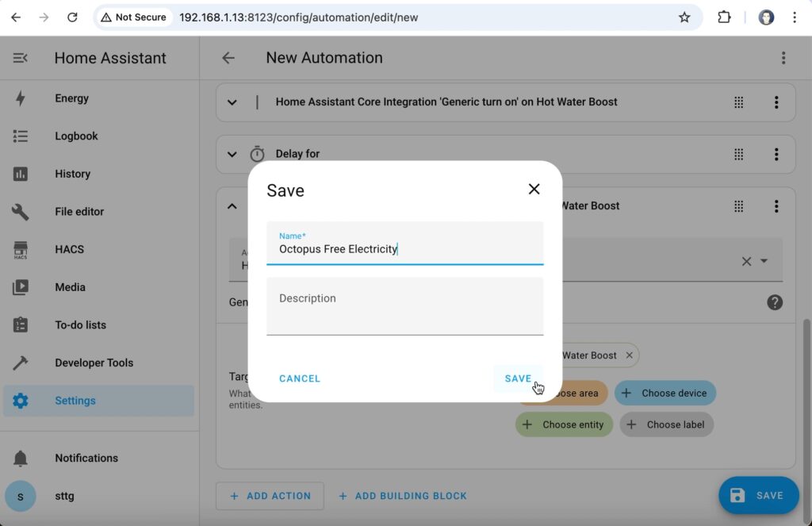
Task: Go back from New Automation page
Action: coord(228,58)
